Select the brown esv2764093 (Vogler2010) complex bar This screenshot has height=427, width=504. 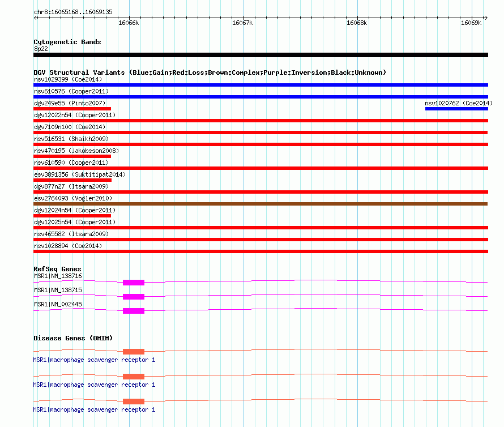click(260, 204)
